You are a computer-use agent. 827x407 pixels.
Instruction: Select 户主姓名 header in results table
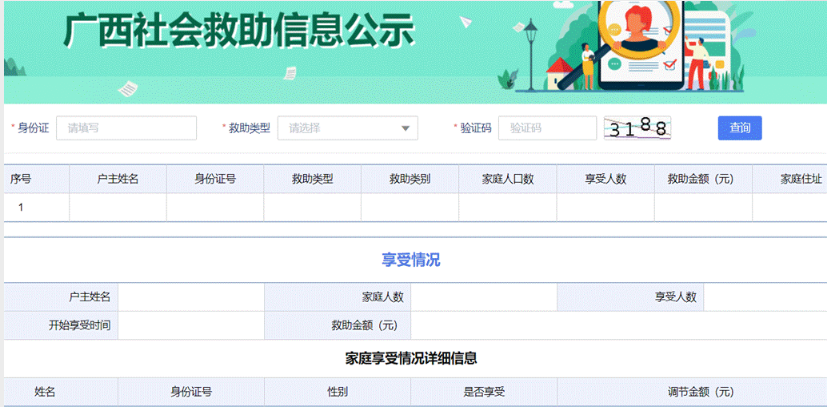click(x=117, y=179)
